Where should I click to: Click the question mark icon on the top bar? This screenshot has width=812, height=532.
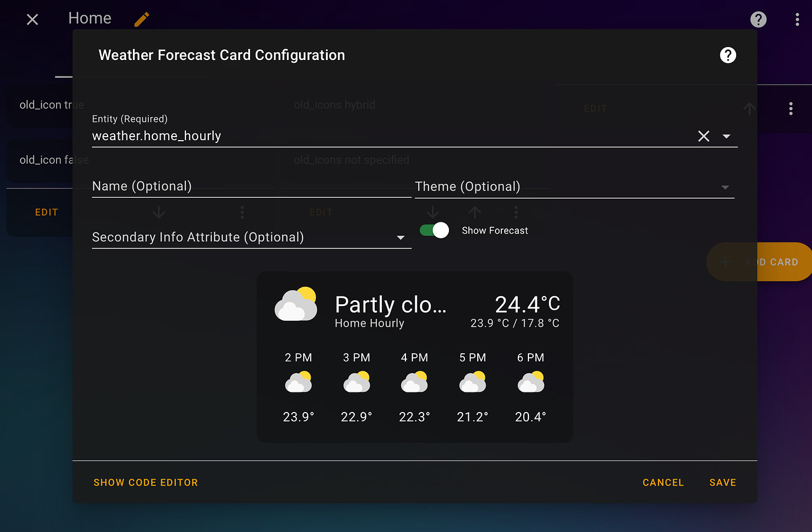pos(758,19)
